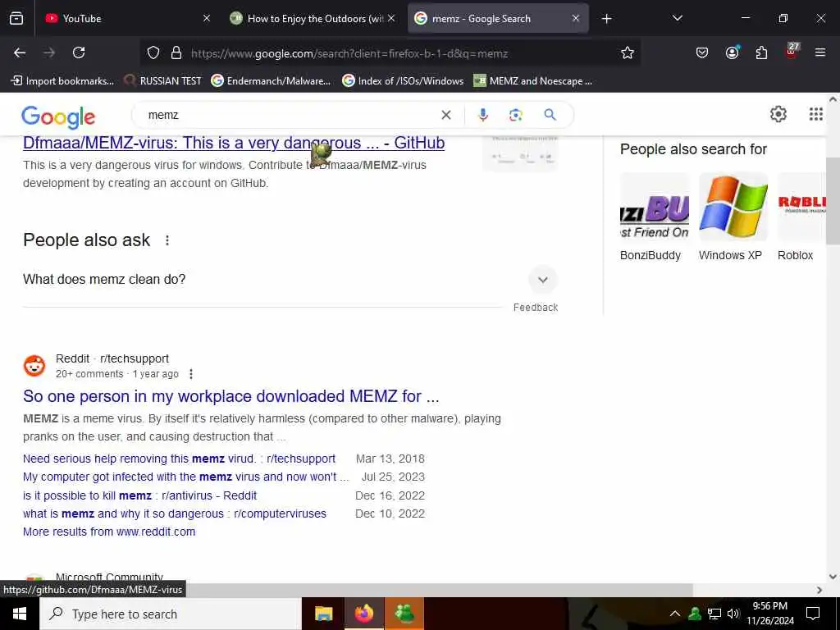Open 'Need serious help removing this memz' link
Viewport: 840px width, 630px height.
point(179,459)
